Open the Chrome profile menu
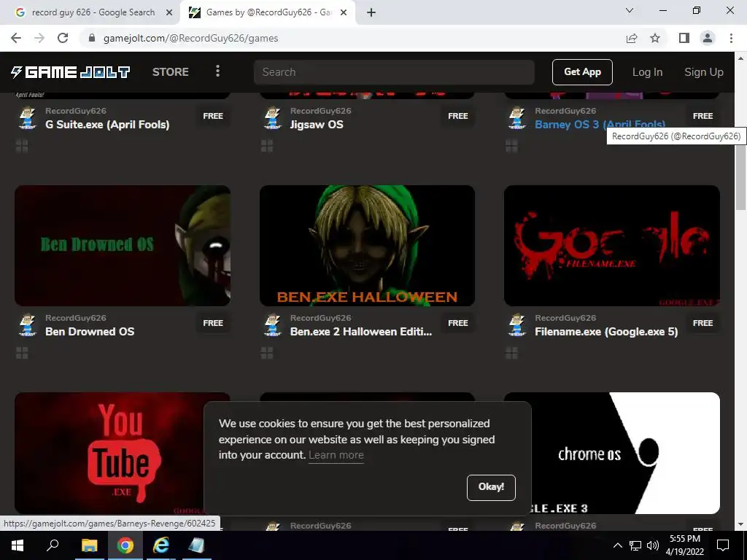The width and height of the screenshot is (747, 560). 708,38
